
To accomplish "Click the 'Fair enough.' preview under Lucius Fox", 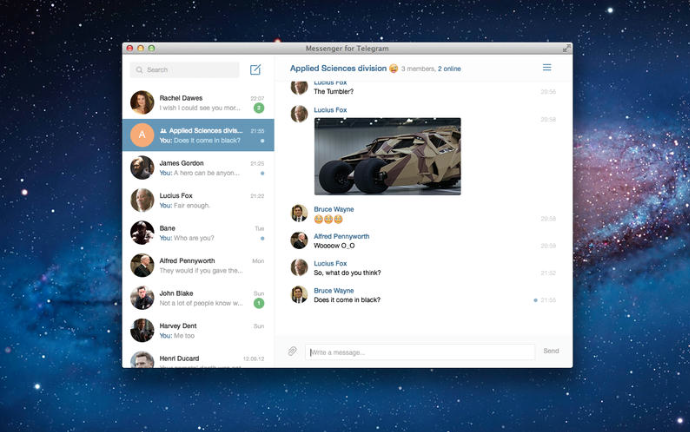I will pos(192,205).
